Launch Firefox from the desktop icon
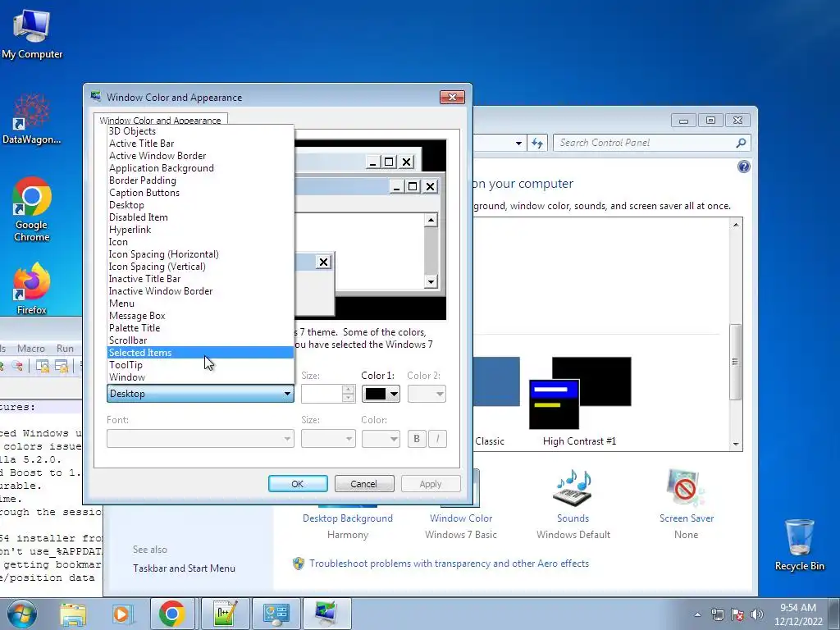 (x=32, y=288)
